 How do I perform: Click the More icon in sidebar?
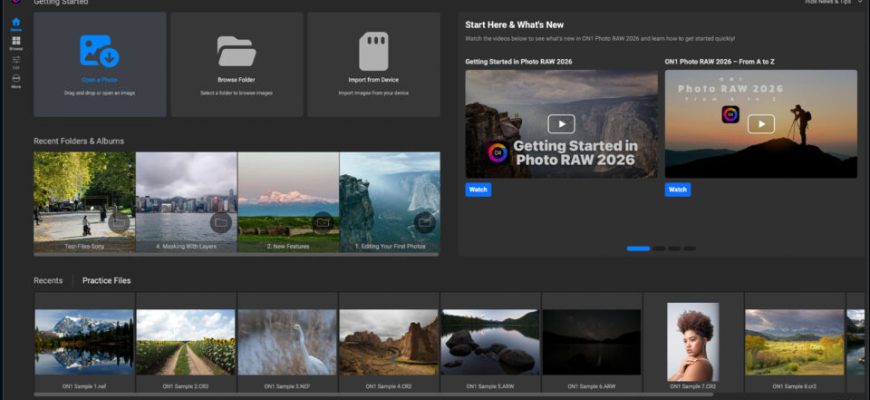click(x=16, y=81)
